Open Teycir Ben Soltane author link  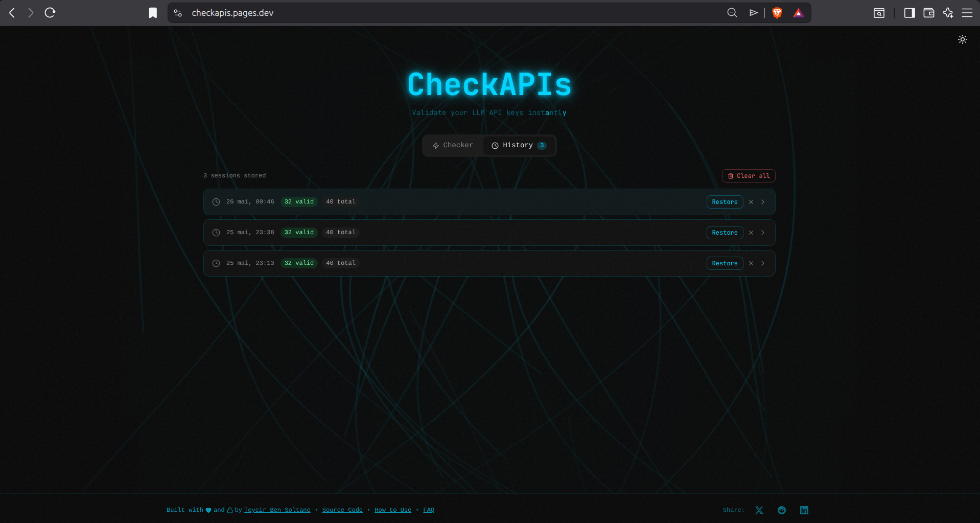pyautogui.click(x=277, y=510)
